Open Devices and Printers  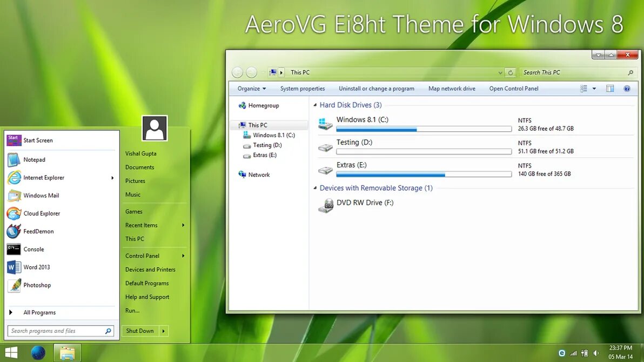(150, 270)
